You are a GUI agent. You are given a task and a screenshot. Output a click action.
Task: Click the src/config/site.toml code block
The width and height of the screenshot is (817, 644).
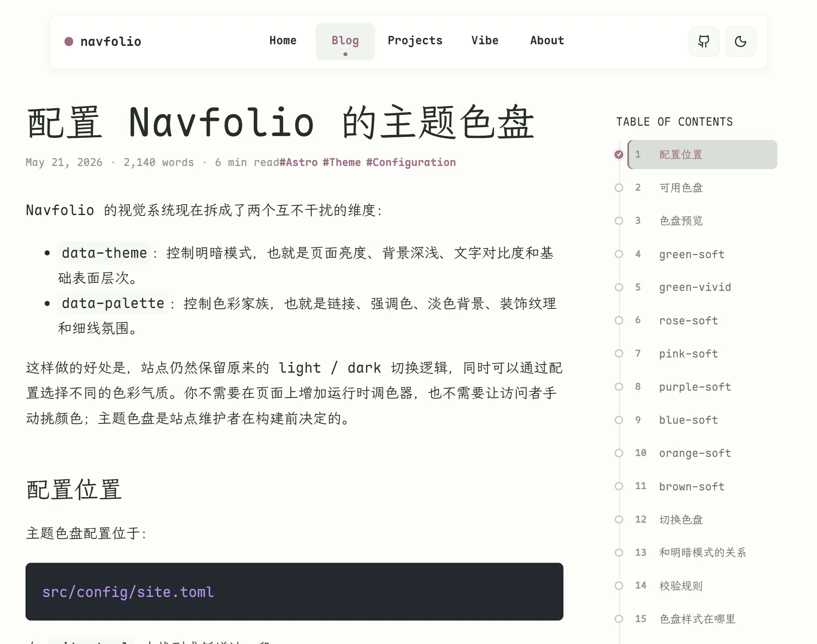click(294, 592)
